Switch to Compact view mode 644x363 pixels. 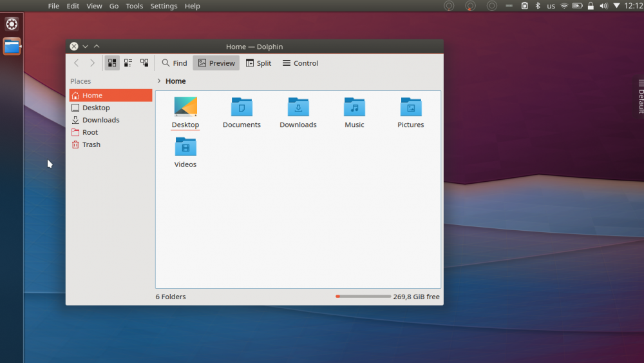(x=128, y=63)
